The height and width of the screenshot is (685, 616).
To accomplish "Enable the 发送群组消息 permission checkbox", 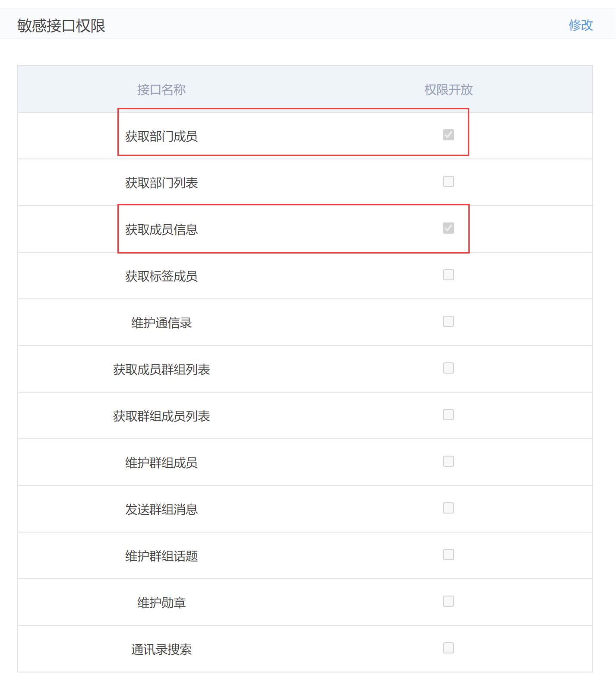I will coord(448,508).
